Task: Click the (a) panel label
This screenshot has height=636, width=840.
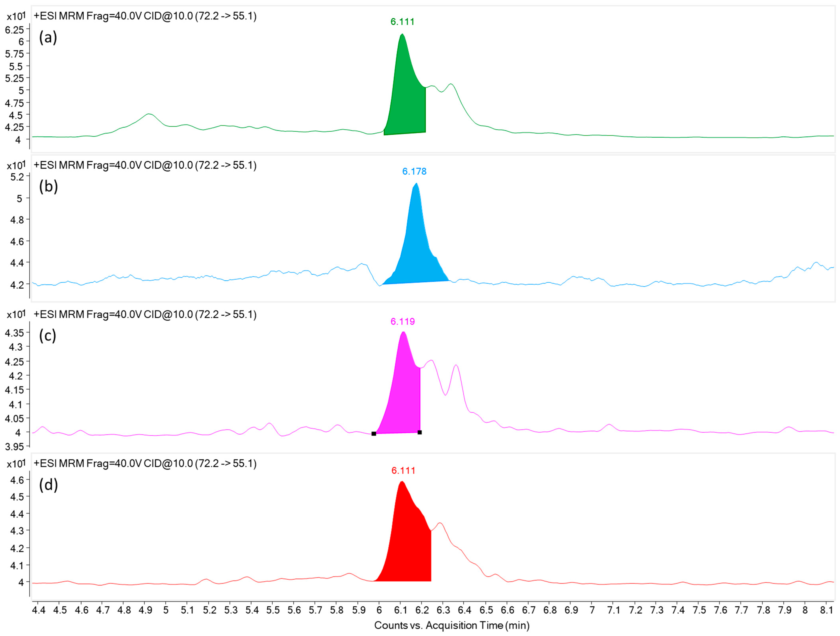Action: [48, 38]
